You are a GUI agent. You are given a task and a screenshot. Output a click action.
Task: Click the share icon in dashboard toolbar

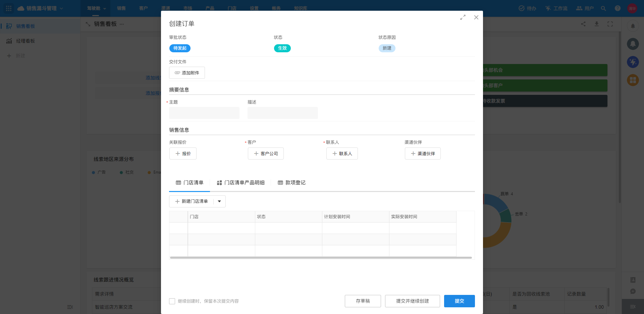tap(583, 24)
